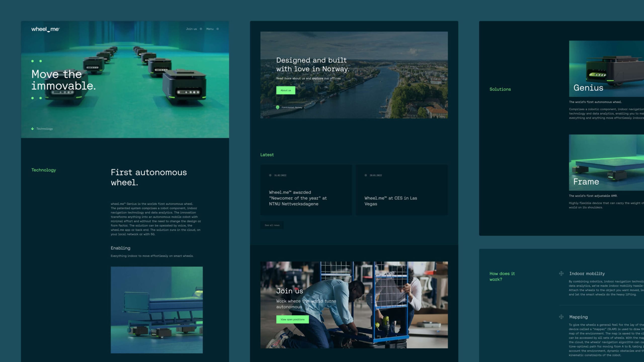Click the See all news button
This screenshot has height=362, width=644.
pyautogui.click(x=272, y=225)
